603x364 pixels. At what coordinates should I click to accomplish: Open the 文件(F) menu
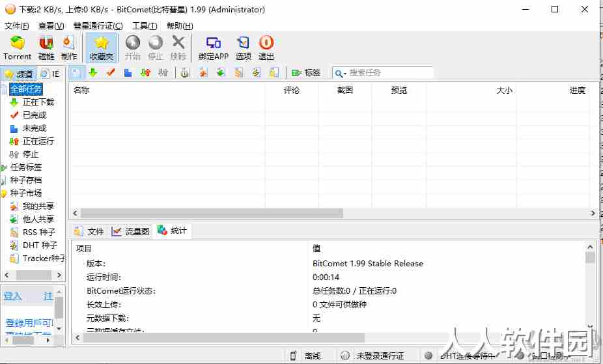(16, 26)
